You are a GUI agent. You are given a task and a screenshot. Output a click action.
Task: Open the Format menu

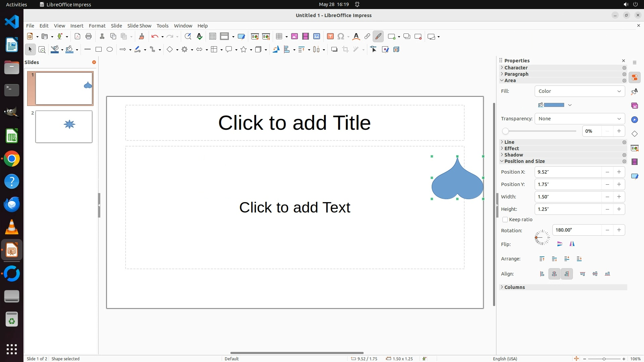pyautogui.click(x=97, y=26)
